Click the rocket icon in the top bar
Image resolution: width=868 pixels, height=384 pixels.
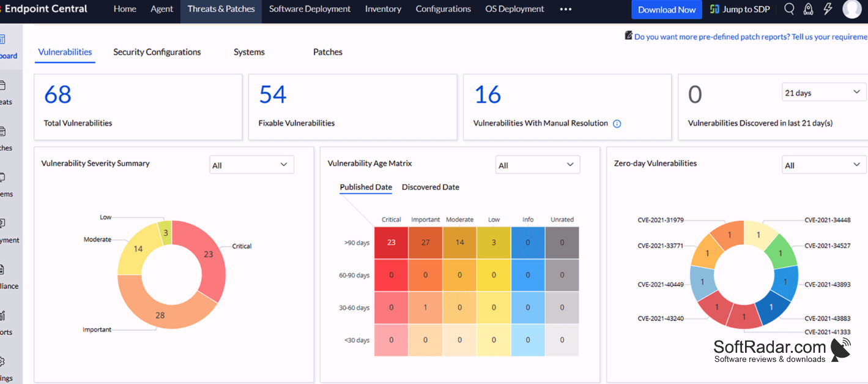(808, 9)
